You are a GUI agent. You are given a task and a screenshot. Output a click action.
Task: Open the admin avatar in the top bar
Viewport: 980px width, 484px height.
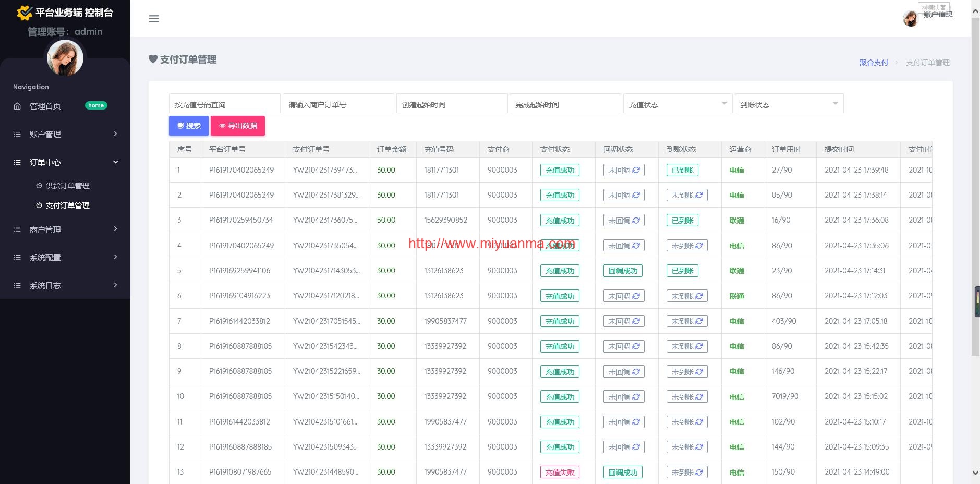(x=911, y=19)
